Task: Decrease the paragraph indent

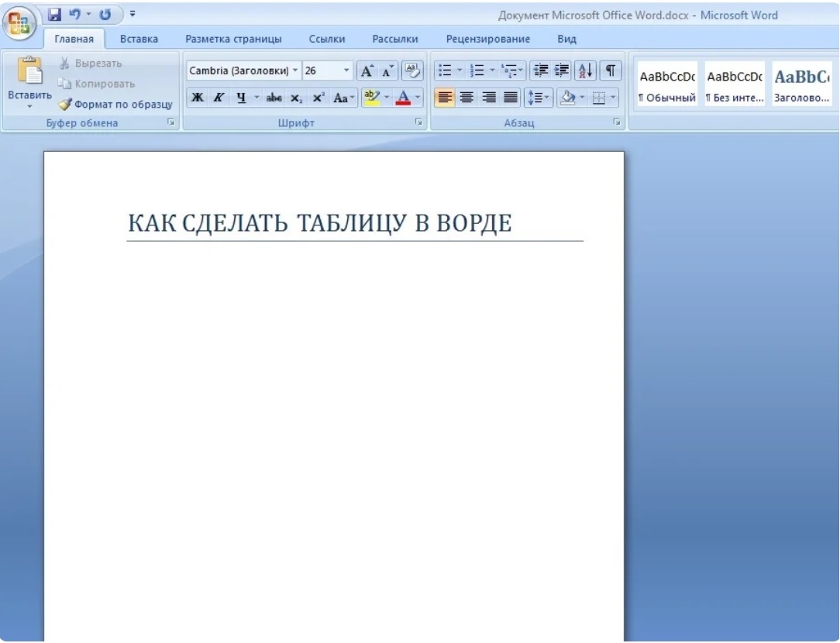Action: (541, 70)
